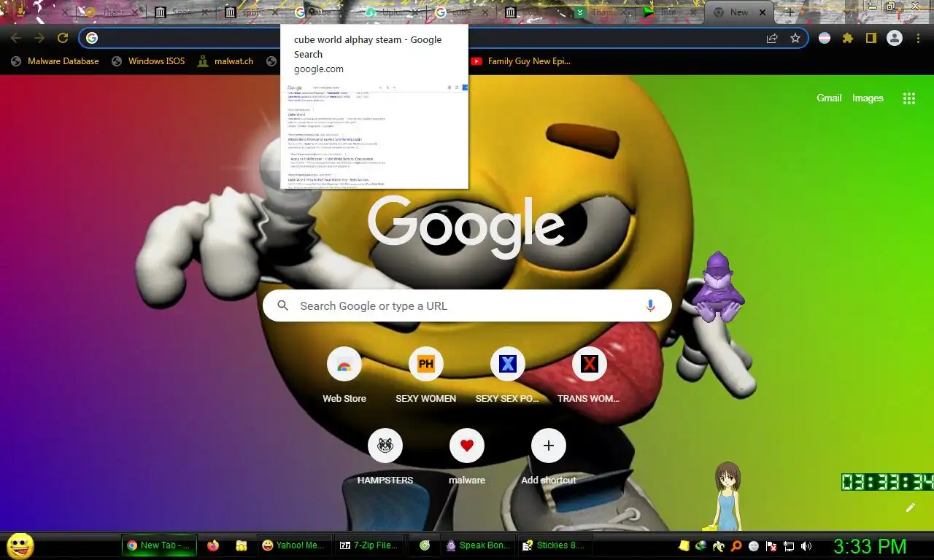Open the Extensions puzzle piece icon
The width and height of the screenshot is (934, 560).
848,39
